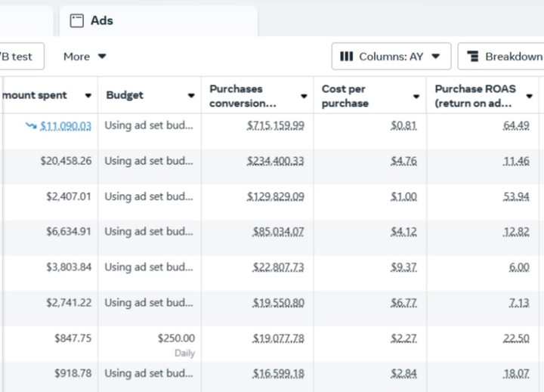Open Purchases conversion column arrow
This screenshot has height=392, width=544.
pos(304,96)
